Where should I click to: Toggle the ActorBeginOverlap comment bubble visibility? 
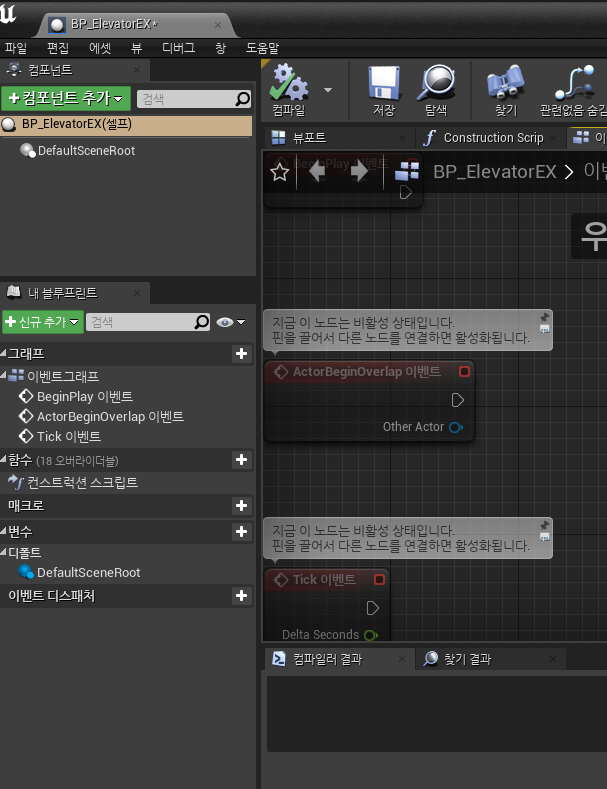(x=544, y=329)
